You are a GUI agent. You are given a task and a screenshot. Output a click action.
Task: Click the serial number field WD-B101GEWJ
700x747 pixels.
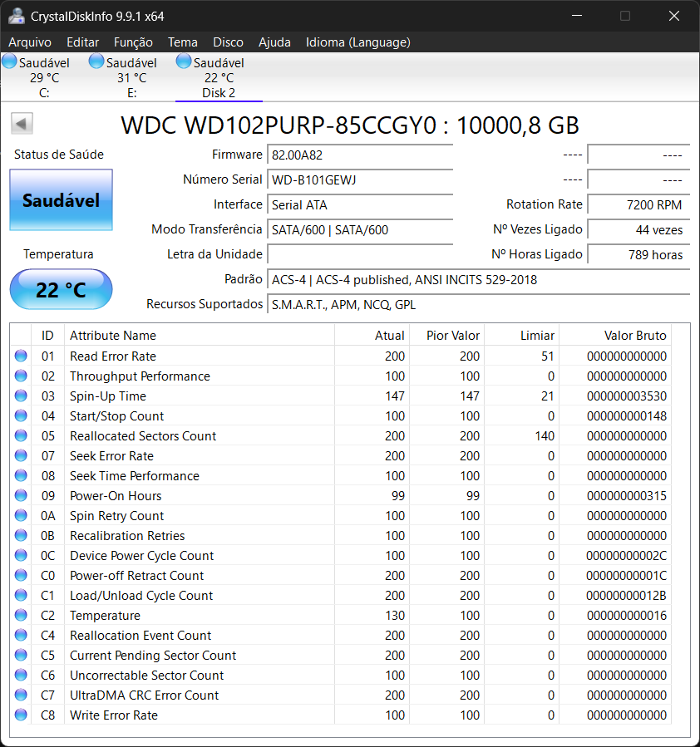click(360, 179)
